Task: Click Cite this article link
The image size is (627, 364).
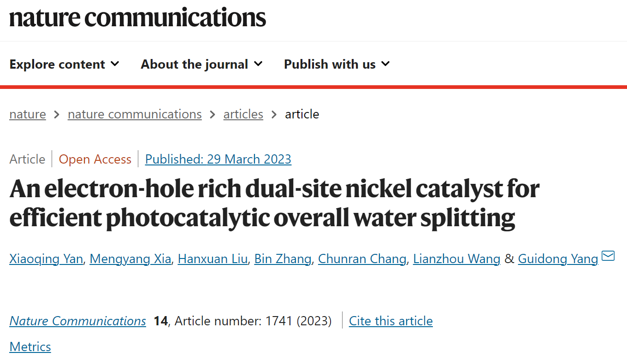Action: [x=391, y=321]
